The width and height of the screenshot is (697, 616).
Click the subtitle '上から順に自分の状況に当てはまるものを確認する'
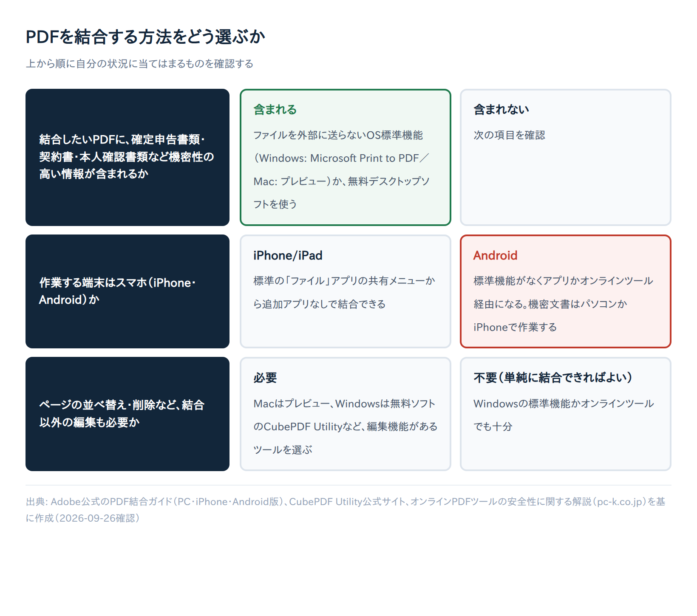[x=139, y=64]
